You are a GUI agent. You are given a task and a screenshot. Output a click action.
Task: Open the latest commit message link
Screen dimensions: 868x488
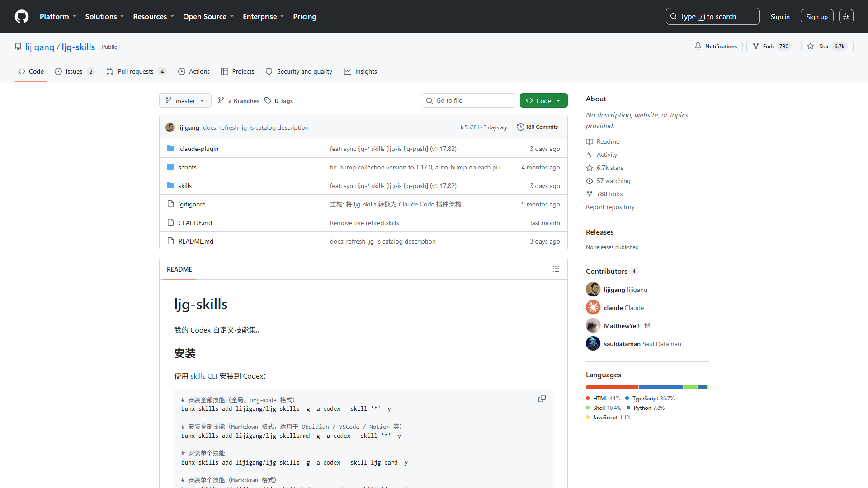point(256,127)
